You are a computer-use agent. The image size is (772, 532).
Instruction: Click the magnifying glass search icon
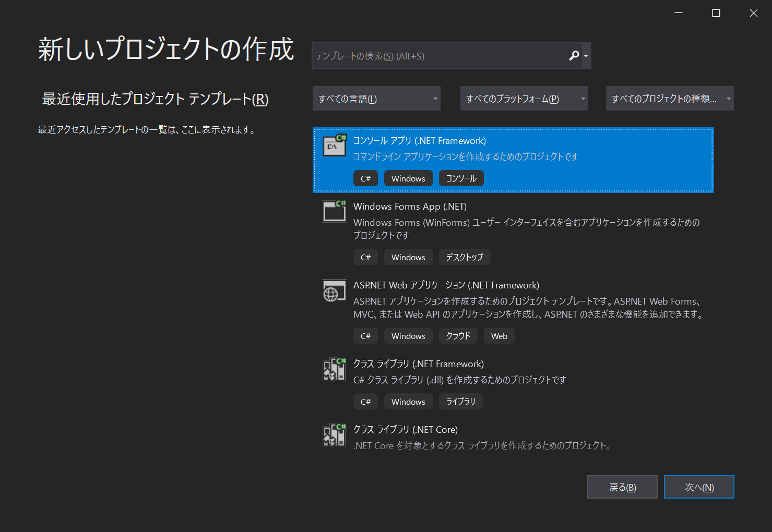574,56
